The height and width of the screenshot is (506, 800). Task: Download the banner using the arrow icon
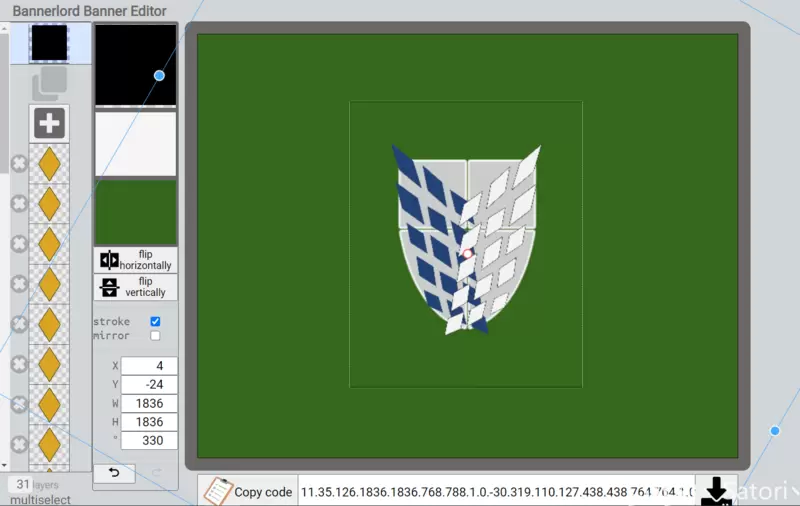pos(716,491)
